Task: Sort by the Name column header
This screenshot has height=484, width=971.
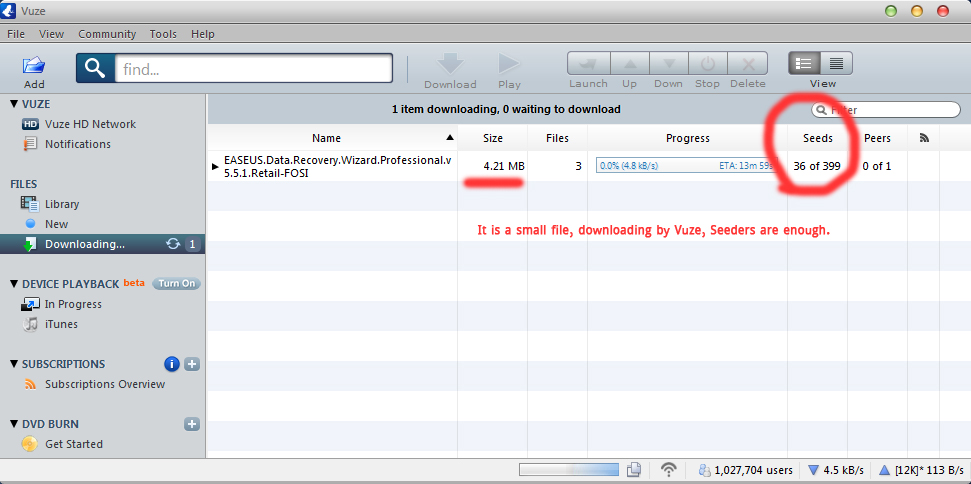Action: tap(333, 138)
